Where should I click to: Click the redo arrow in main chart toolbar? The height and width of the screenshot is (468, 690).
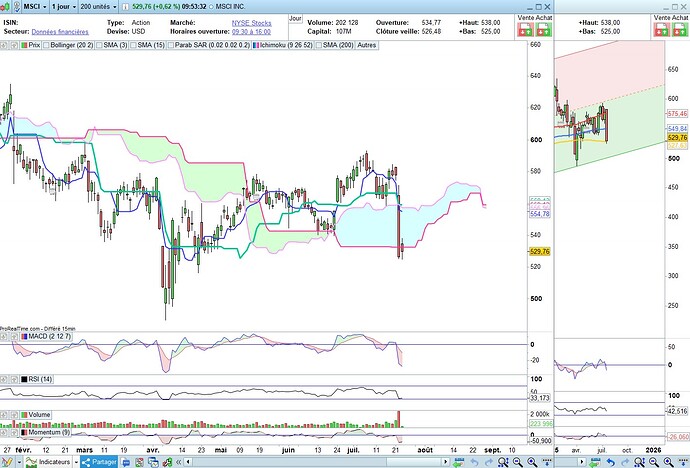[489, 462]
